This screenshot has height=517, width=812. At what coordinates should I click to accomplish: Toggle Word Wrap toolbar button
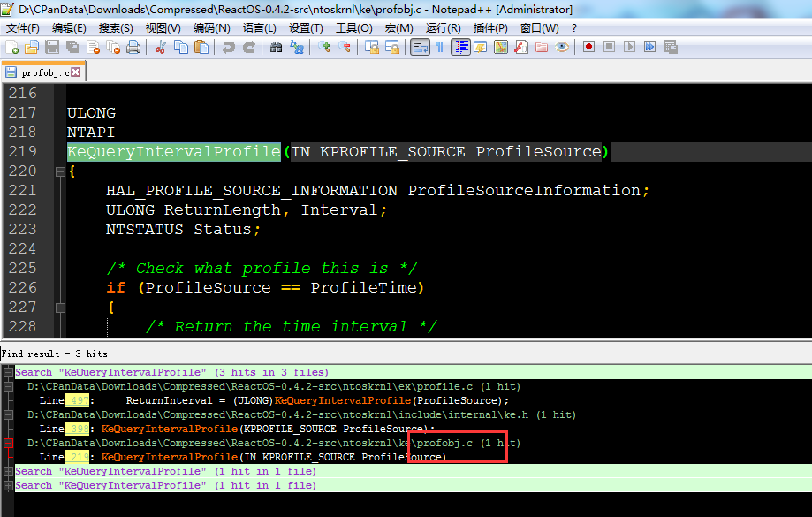click(x=420, y=47)
